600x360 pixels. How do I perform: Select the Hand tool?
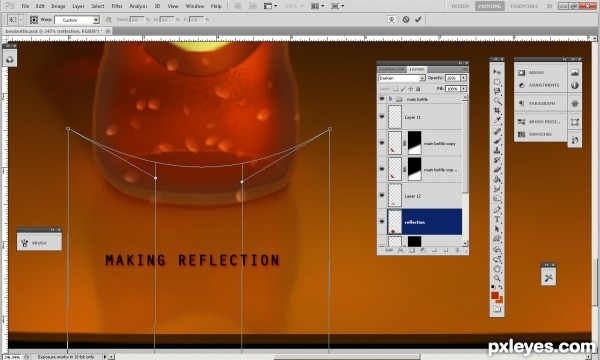pyautogui.click(x=497, y=269)
